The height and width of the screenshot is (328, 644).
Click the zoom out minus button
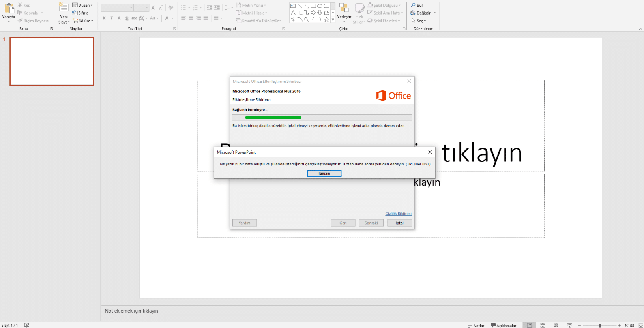click(x=580, y=325)
